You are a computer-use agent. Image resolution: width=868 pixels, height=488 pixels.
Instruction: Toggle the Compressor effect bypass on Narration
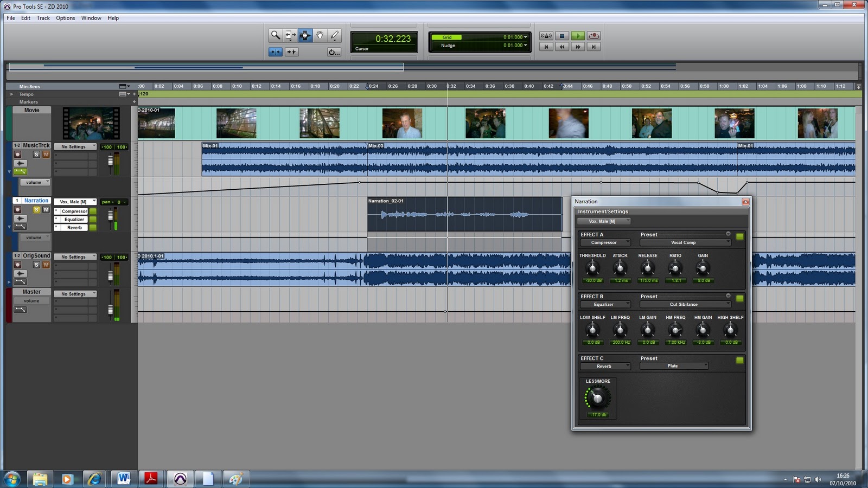click(x=93, y=211)
